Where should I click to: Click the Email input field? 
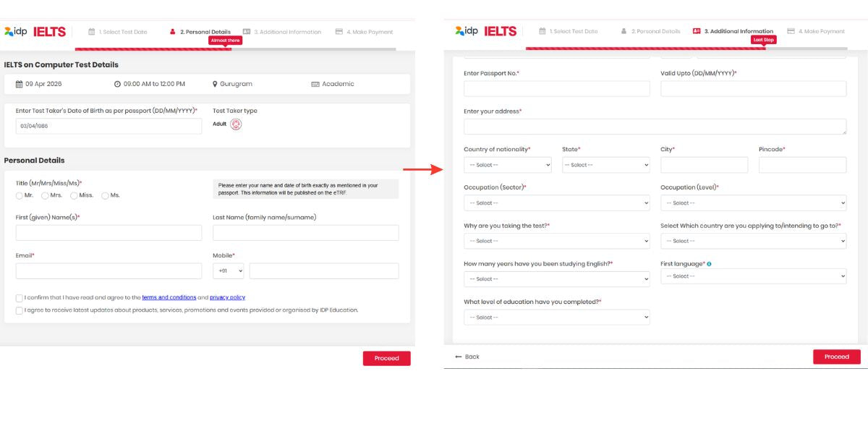point(109,271)
